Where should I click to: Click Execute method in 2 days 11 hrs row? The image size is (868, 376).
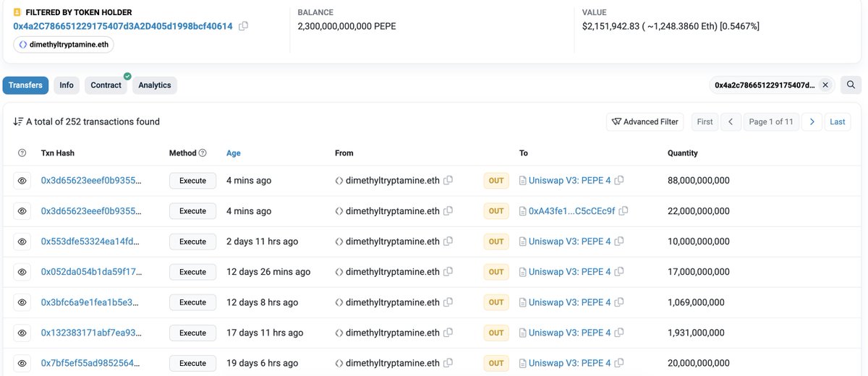coord(192,242)
